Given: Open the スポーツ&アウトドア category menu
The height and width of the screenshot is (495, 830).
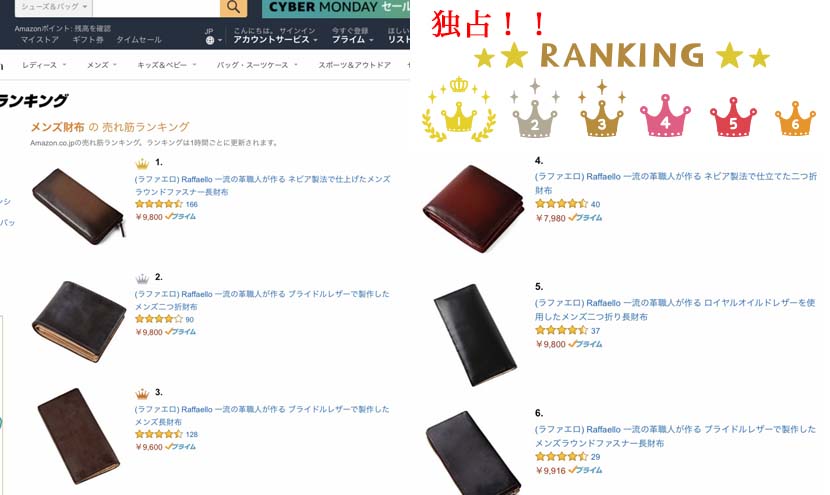Looking at the screenshot, I should pos(354,65).
